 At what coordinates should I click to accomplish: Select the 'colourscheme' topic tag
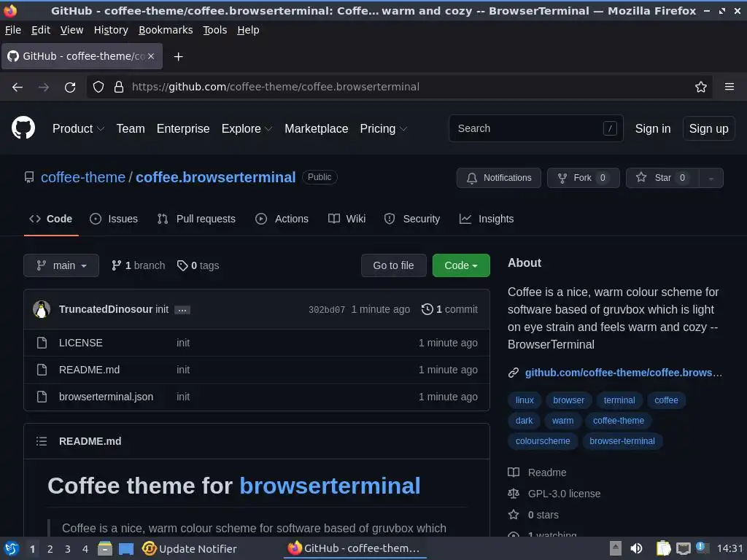point(543,441)
